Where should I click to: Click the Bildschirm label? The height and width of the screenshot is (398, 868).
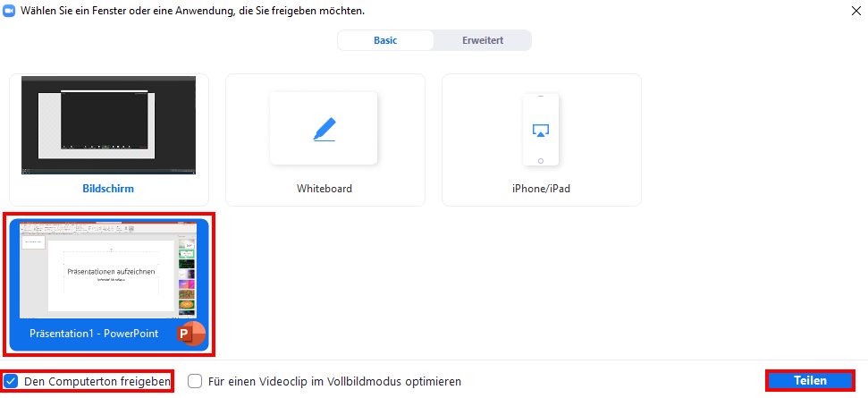point(108,189)
